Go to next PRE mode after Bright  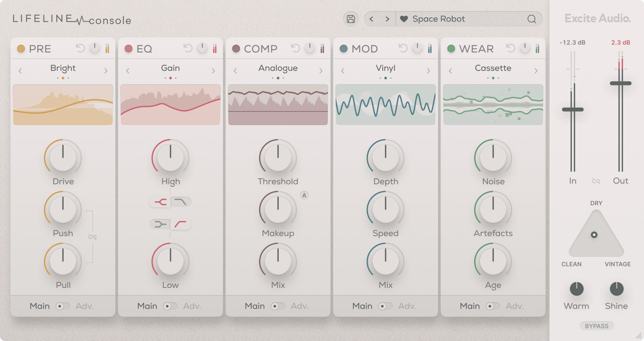click(106, 71)
